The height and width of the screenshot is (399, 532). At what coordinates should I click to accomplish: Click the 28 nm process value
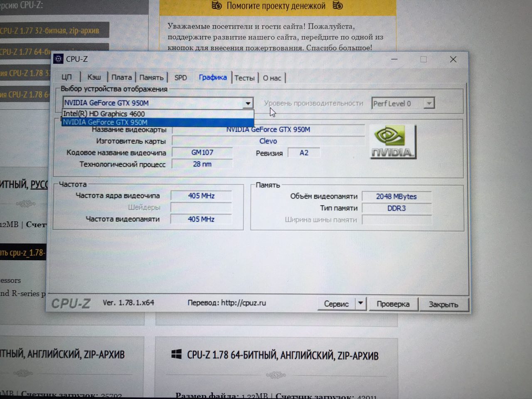[202, 164]
